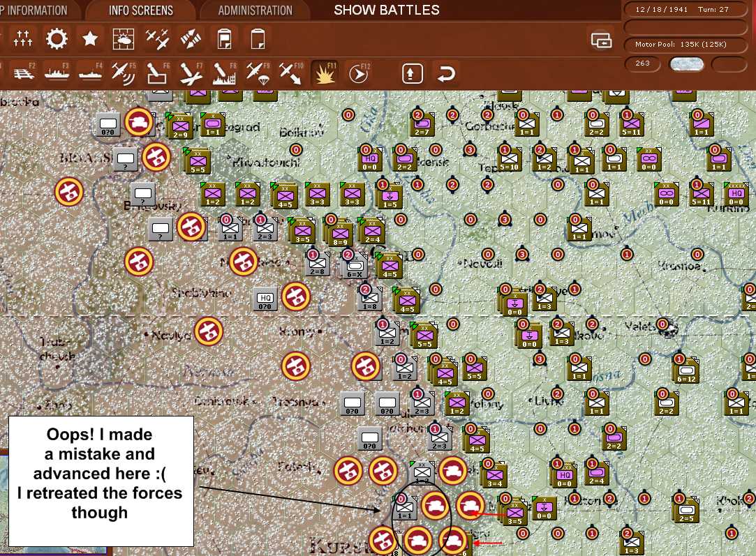Select bomb unit mode F6
The image size is (756, 556).
point(157,73)
